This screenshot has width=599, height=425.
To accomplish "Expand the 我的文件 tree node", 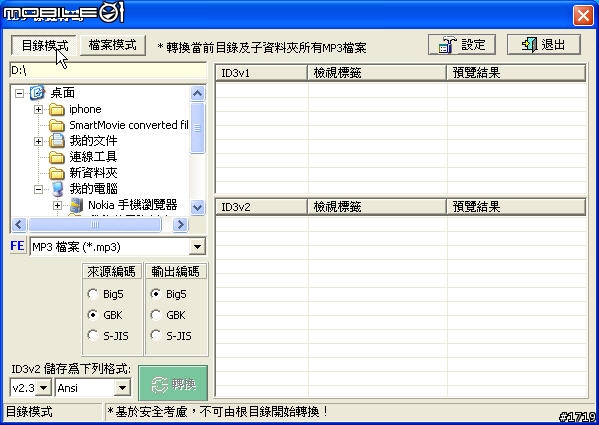I will pos(38,141).
